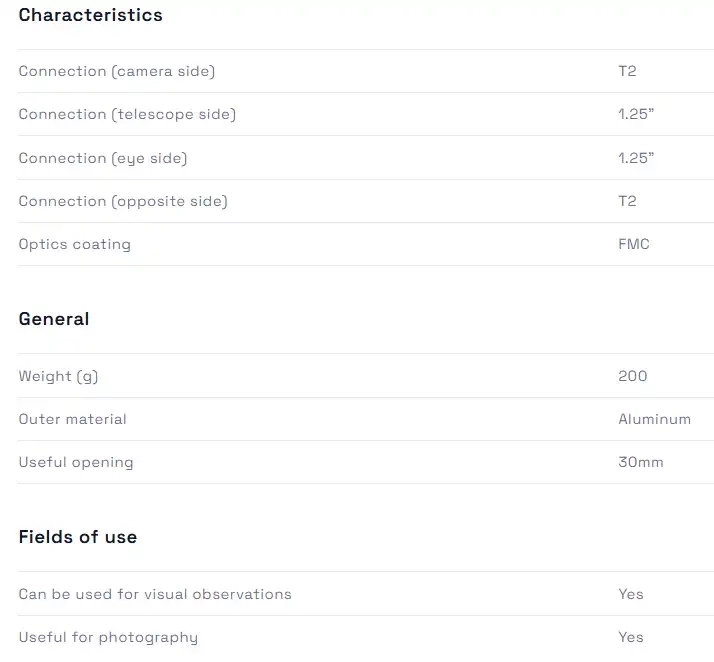Click the Aluminum material value
Screen dimensions: 714x662
(x=654, y=419)
